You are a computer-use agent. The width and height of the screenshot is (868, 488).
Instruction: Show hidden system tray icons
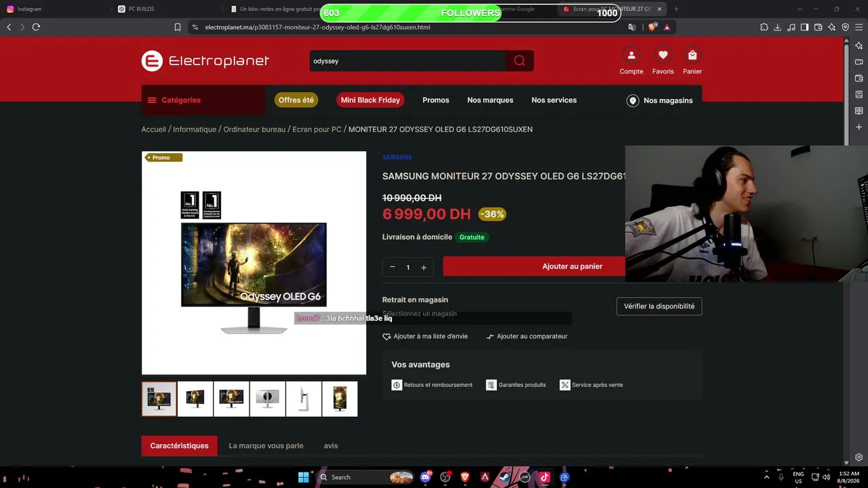[x=766, y=477]
